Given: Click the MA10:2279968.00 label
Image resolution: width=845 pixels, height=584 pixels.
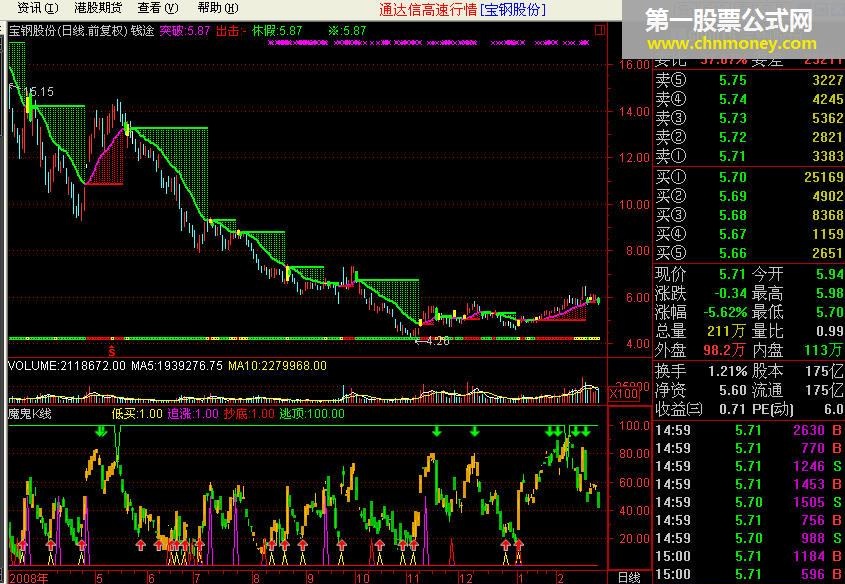Looking at the screenshot, I should 277,366.
